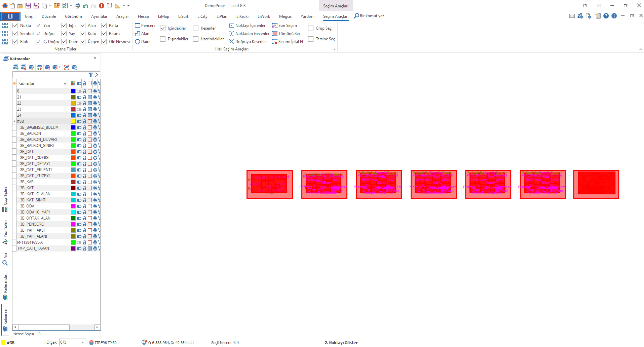Viewport: 644px width, 347px height.
Task: Click Son Seçim tool
Action: (x=285, y=26)
